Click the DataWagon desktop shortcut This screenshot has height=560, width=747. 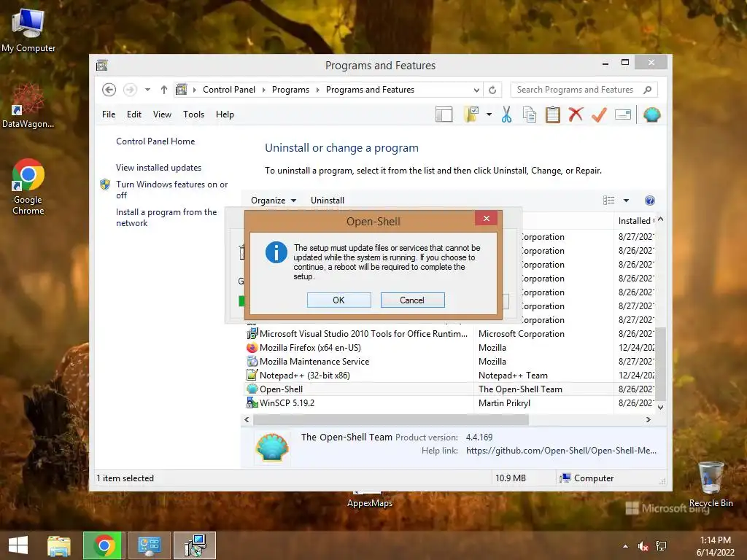point(28,105)
